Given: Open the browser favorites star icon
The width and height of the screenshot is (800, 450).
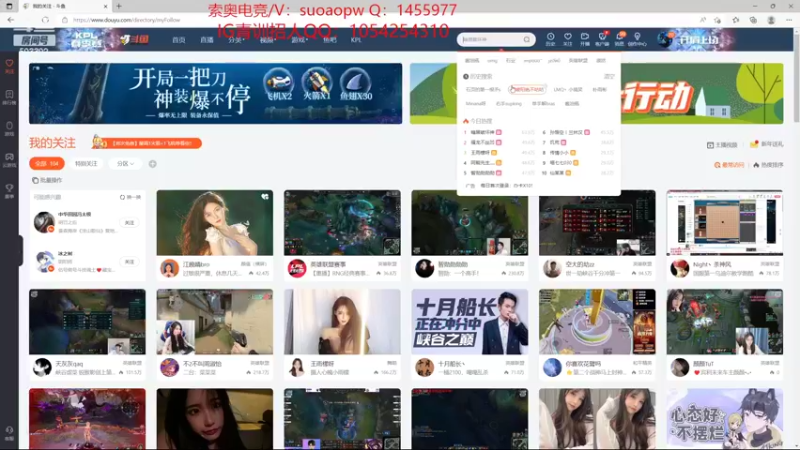Looking at the screenshot, I should point(736,20).
